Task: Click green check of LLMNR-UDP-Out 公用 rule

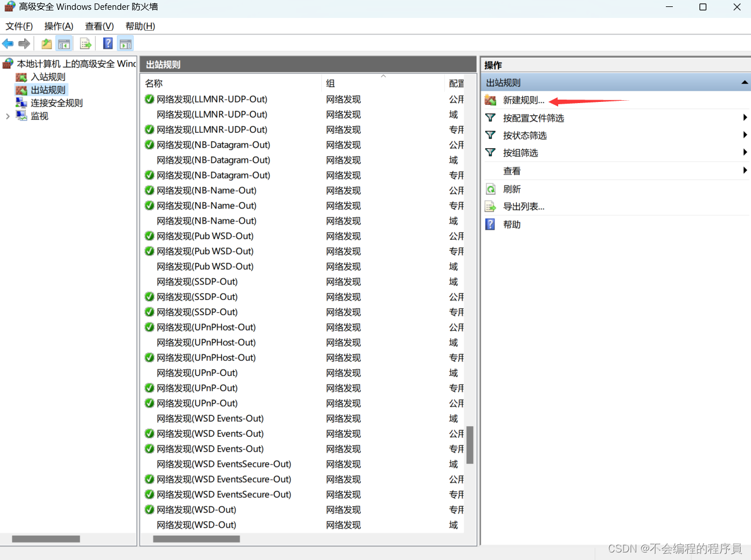Action: coord(149,99)
